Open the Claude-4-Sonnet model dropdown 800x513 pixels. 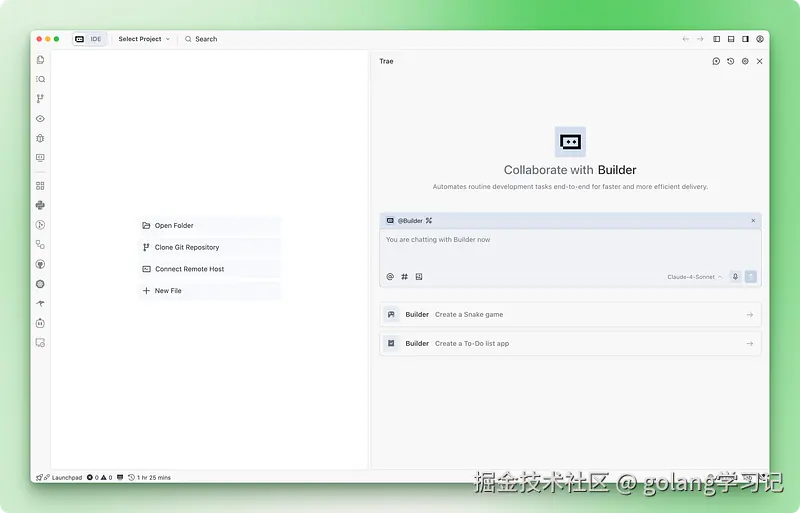click(x=694, y=277)
